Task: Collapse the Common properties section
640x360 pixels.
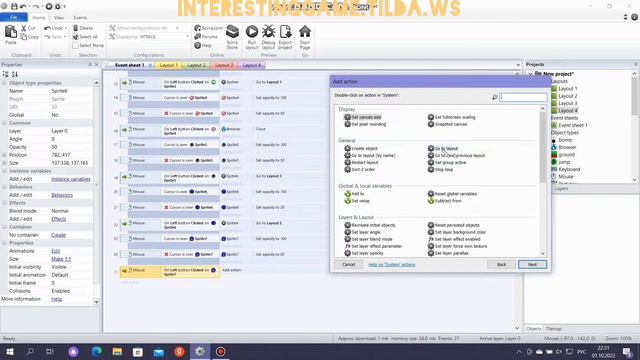Action: click(4, 123)
